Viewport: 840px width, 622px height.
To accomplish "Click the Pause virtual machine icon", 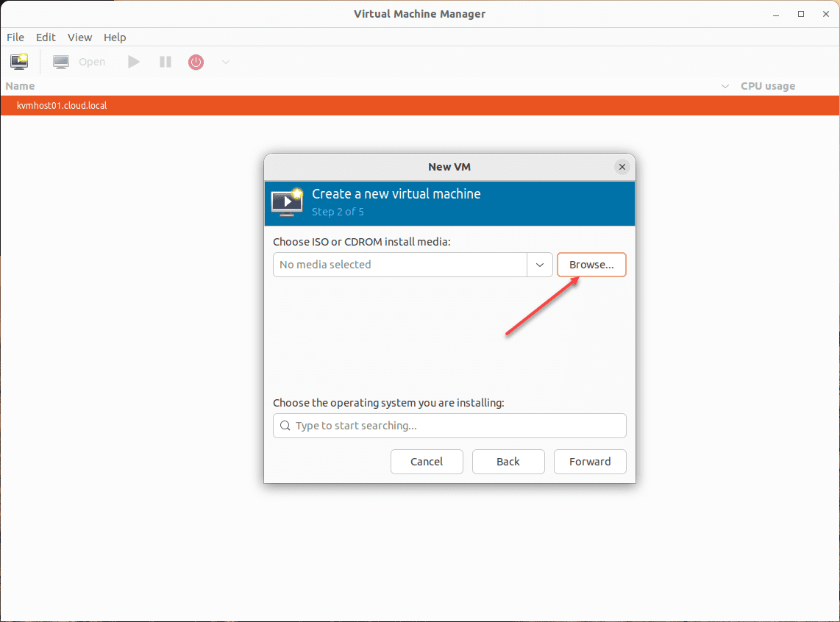I will (x=165, y=62).
